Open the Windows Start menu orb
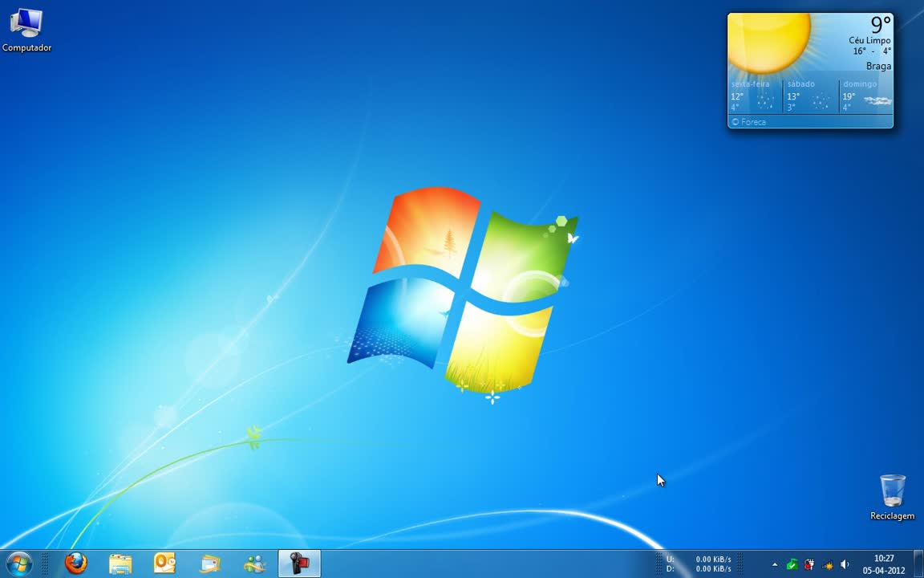The height and width of the screenshot is (578, 924). point(19,564)
